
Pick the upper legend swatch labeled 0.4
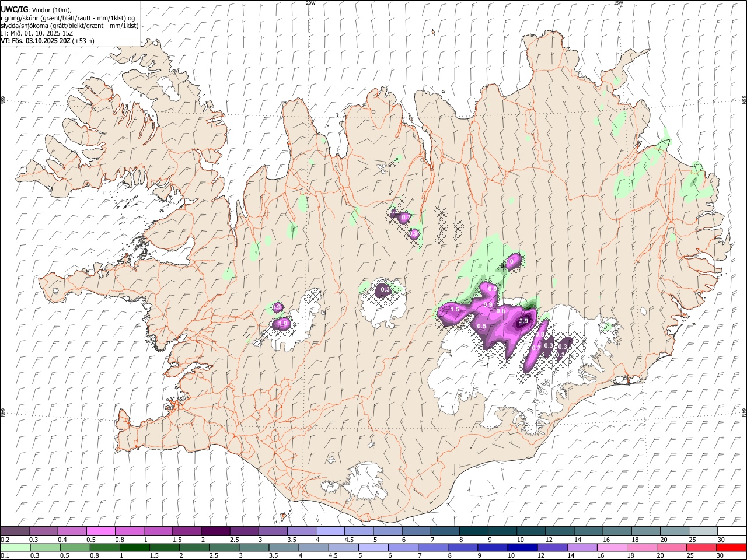pos(72,531)
